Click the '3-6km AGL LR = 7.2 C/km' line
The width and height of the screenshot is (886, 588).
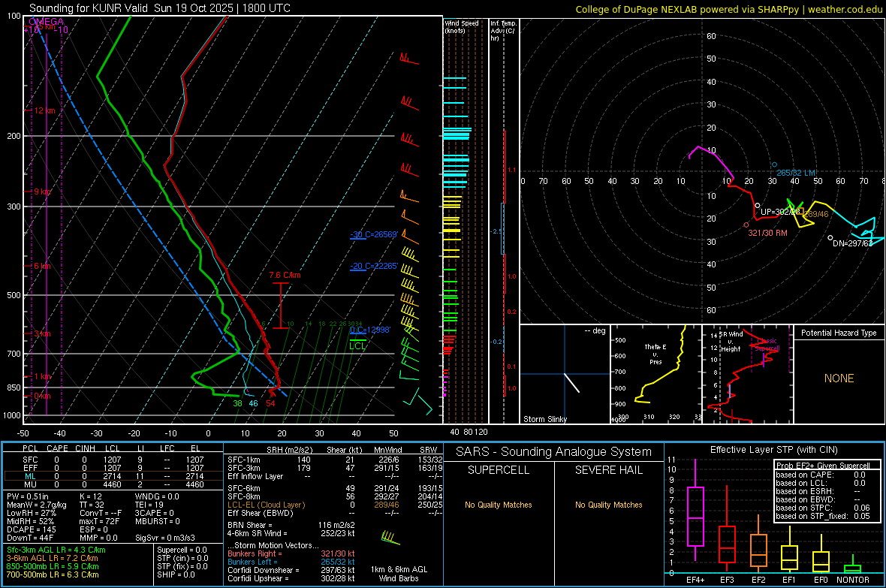[x=52, y=558]
